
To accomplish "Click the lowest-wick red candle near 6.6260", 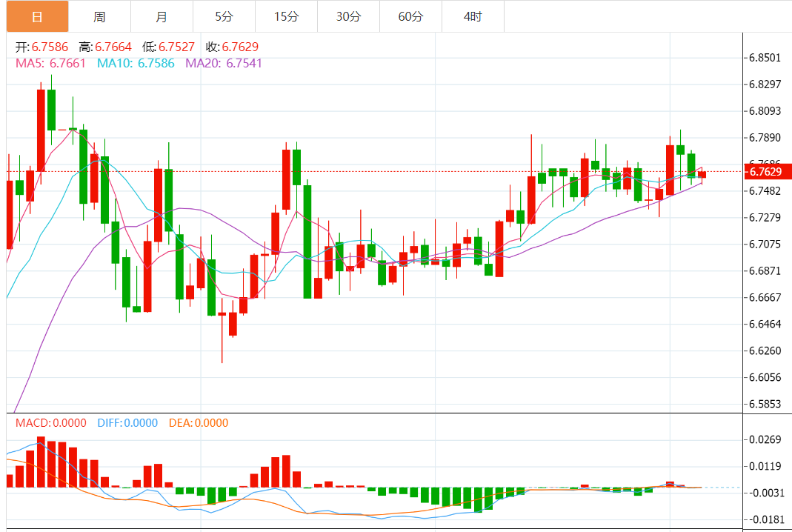I will pos(222,330).
